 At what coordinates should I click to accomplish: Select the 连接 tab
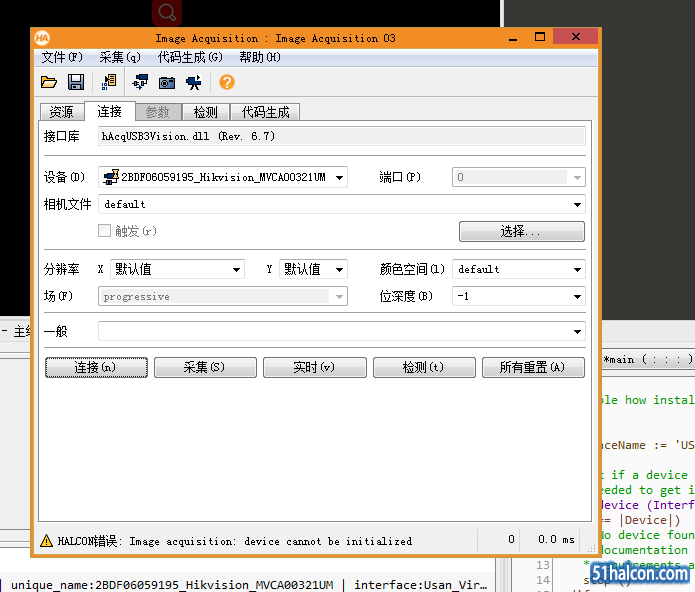pos(109,111)
